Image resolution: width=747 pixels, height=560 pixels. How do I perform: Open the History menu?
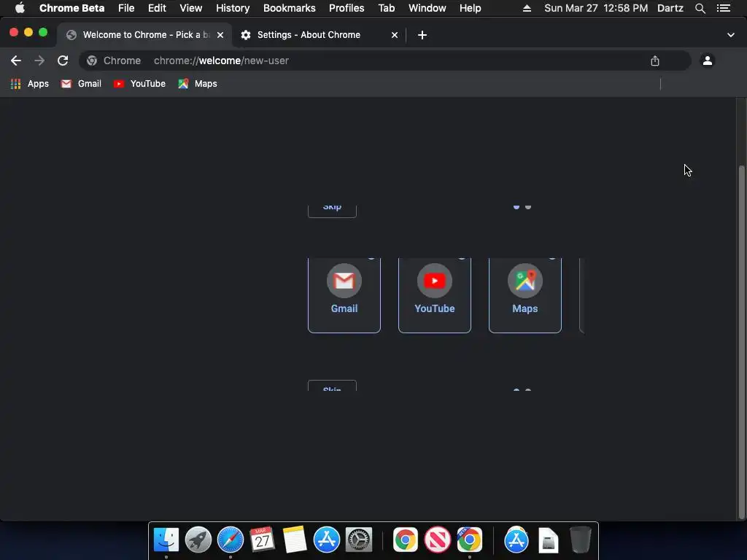(x=233, y=8)
